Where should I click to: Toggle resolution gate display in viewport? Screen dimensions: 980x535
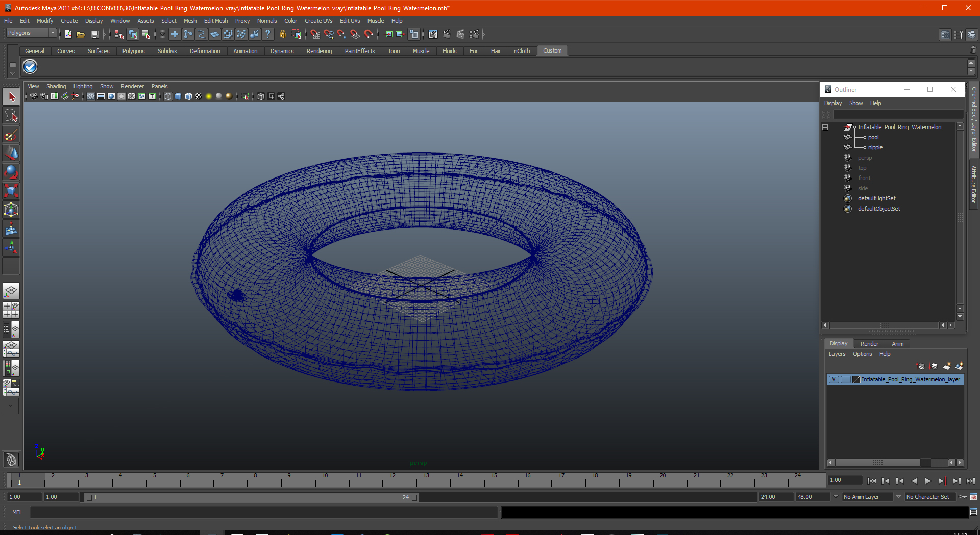click(x=111, y=96)
